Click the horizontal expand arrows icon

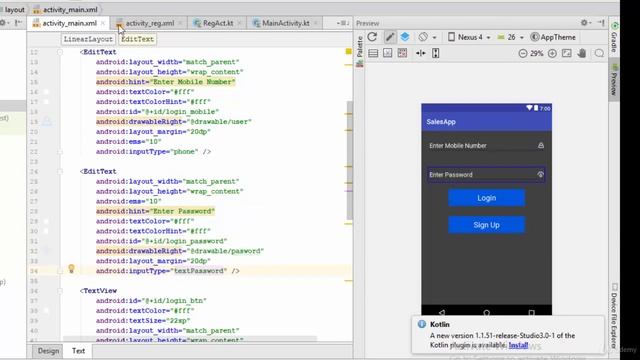pyautogui.click(x=420, y=53)
